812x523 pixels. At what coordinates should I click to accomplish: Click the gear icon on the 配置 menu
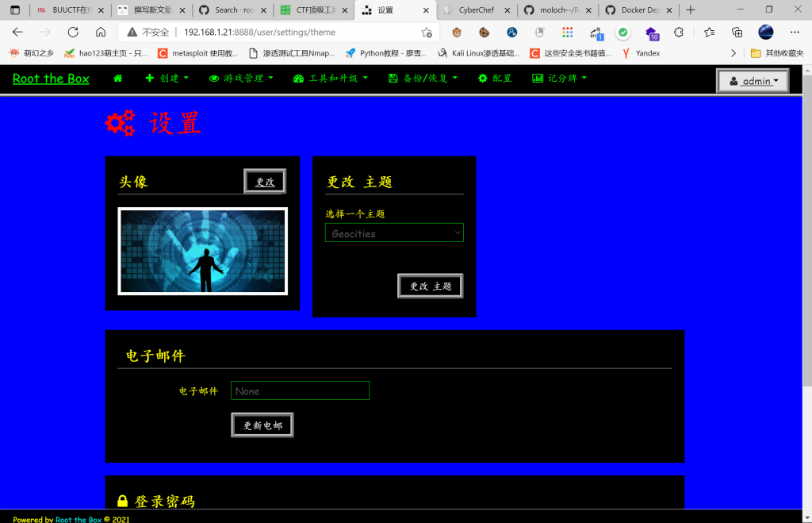481,78
